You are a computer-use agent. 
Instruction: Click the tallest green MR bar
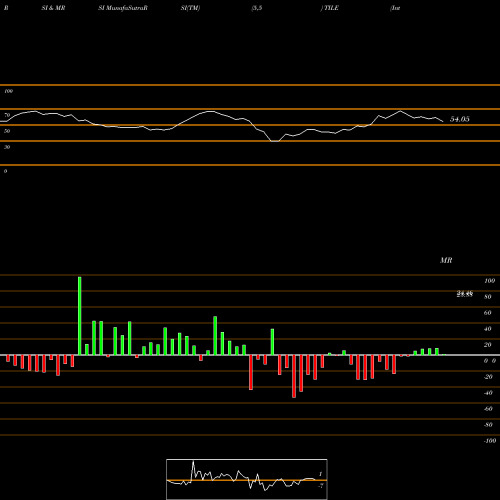pyautogui.click(x=80, y=316)
